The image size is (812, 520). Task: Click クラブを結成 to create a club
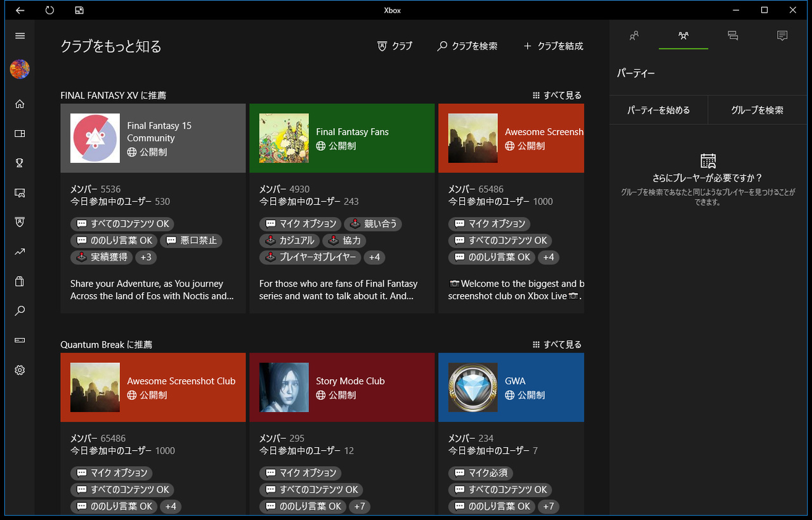[553, 46]
